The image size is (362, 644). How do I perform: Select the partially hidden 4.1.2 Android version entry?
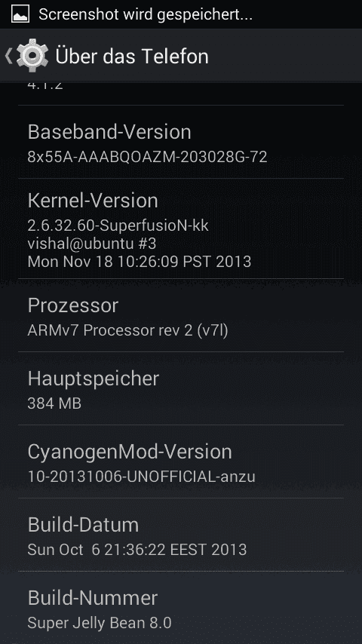181,94
